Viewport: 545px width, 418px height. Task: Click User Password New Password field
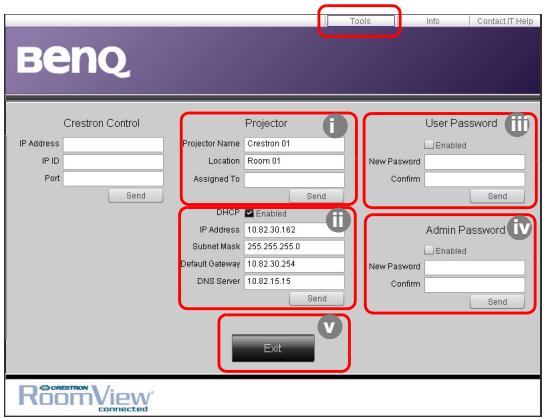pos(474,162)
